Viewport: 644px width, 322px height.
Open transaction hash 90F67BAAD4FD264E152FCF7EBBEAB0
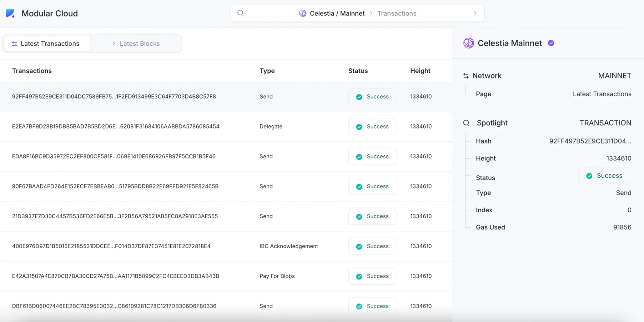[x=115, y=186]
